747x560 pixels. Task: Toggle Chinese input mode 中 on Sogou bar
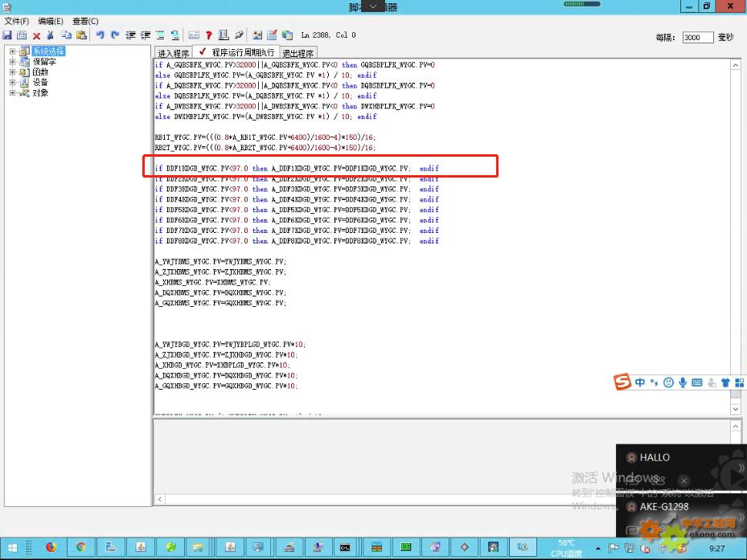tap(640, 382)
